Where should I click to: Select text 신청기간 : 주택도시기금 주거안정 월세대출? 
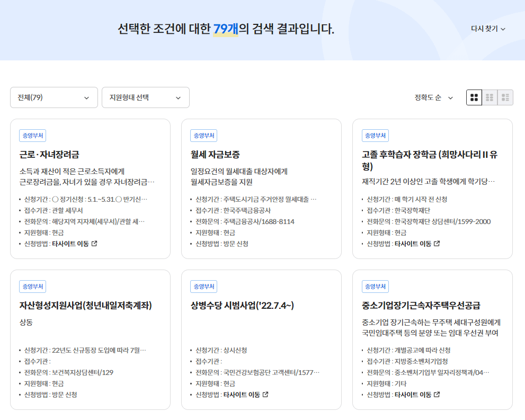point(256,200)
